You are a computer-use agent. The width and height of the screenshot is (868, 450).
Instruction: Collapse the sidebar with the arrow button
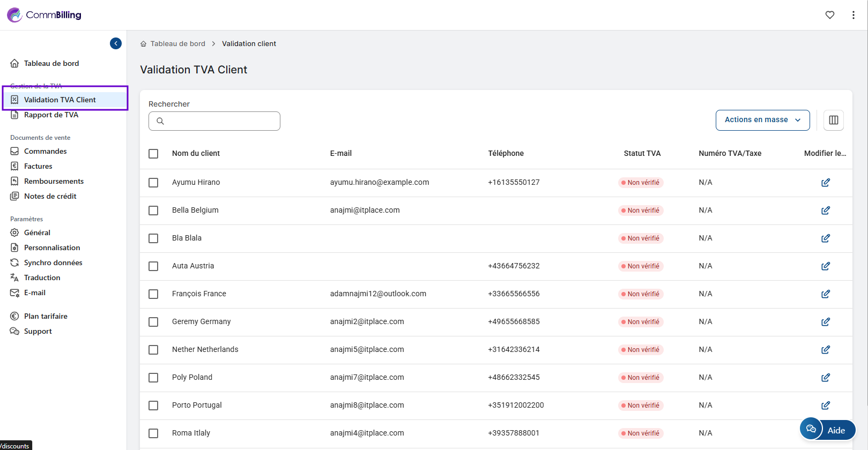[x=116, y=43]
